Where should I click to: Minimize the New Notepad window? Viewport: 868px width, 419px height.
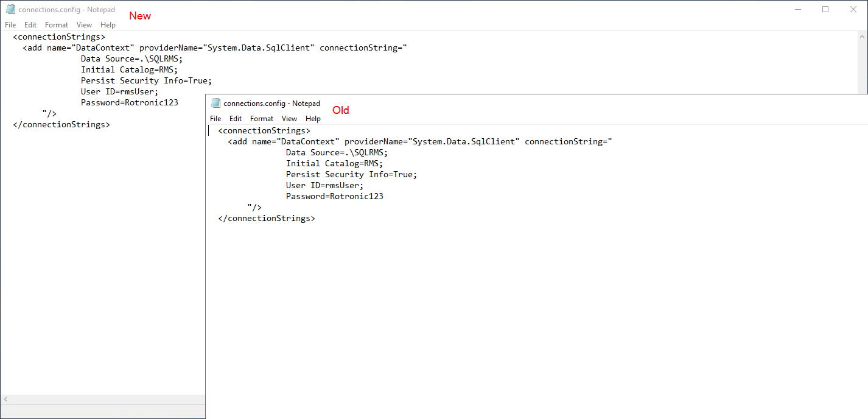pyautogui.click(x=797, y=9)
